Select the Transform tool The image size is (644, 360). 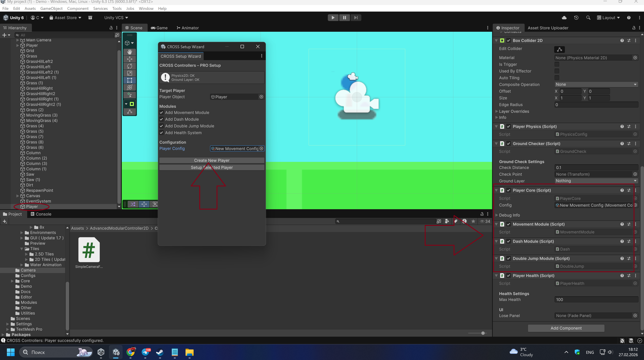pos(130,87)
